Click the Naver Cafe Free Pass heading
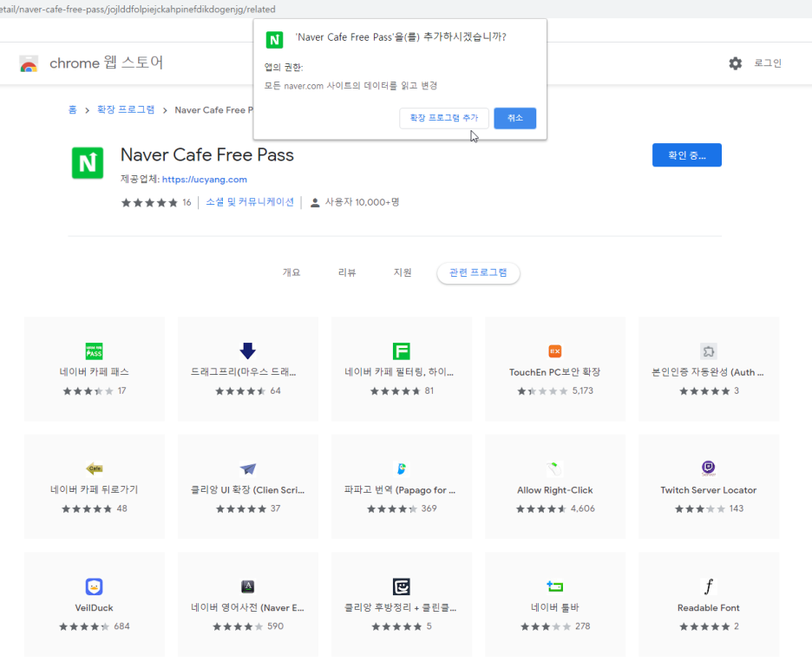 pyautogui.click(x=207, y=155)
